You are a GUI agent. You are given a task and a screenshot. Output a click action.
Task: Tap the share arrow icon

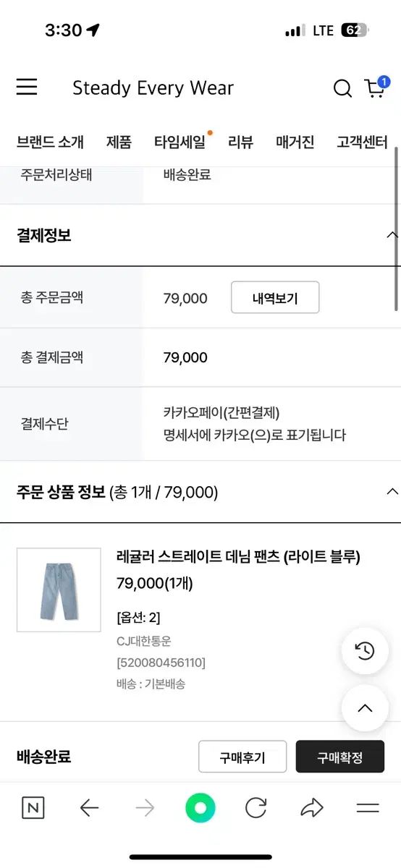click(x=312, y=808)
